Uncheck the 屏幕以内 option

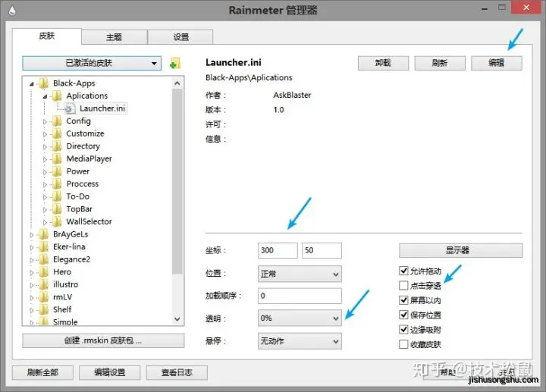[x=403, y=300]
